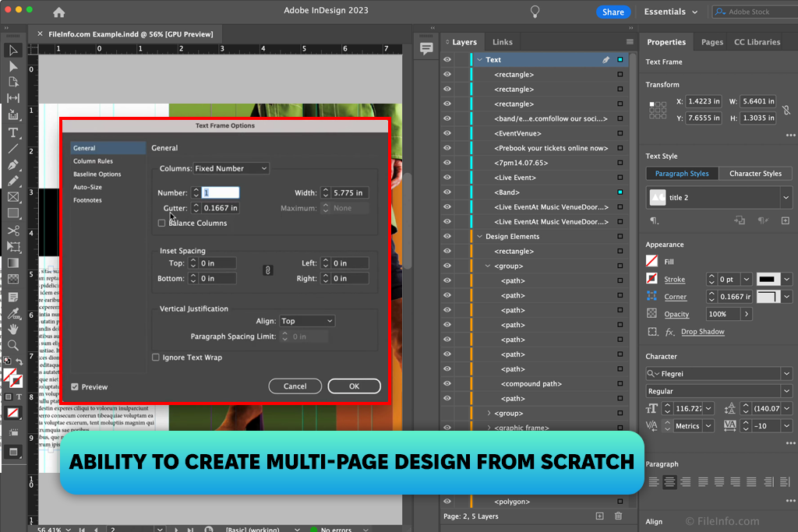Image resolution: width=798 pixels, height=532 pixels.
Task: Switch to the Links tab
Action: coord(503,42)
